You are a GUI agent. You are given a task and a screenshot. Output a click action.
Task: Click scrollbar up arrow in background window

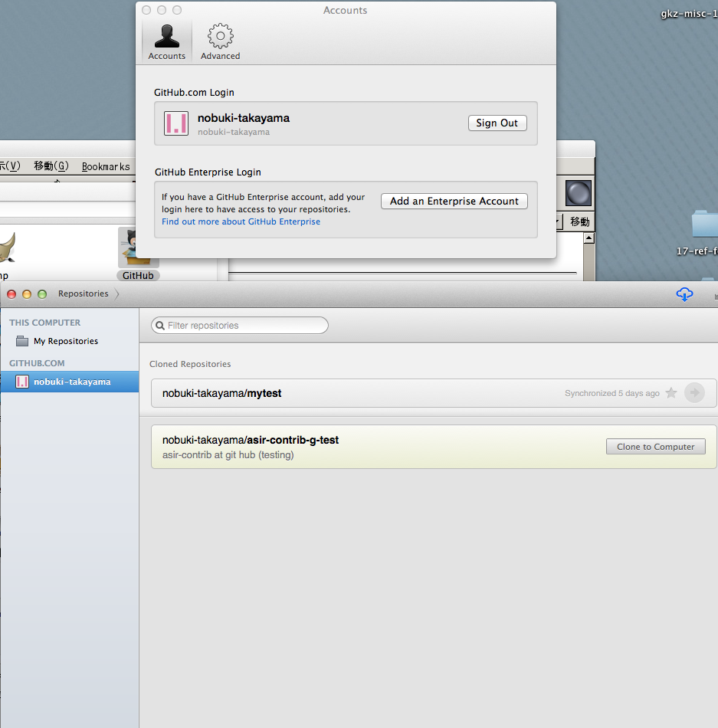[x=588, y=238]
